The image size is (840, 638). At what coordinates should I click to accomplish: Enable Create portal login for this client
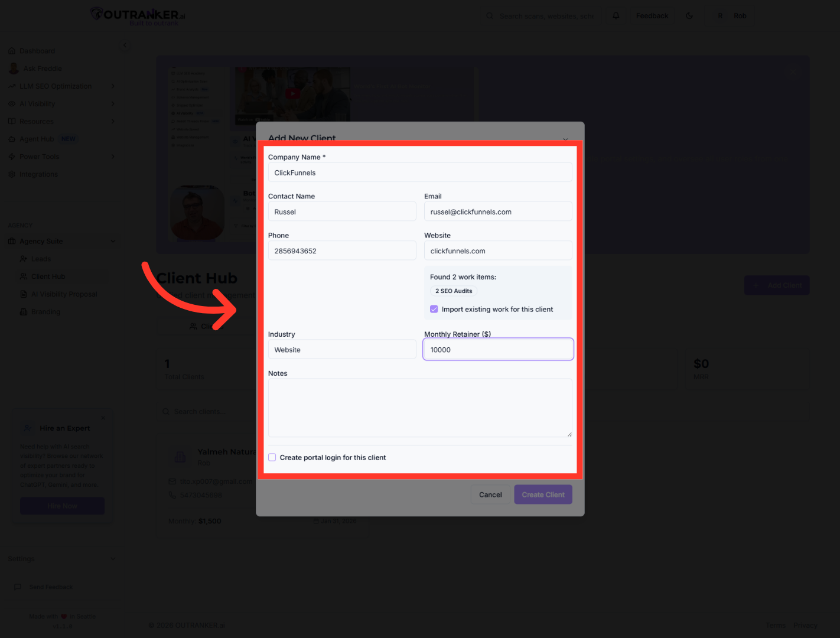tap(272, 457)
